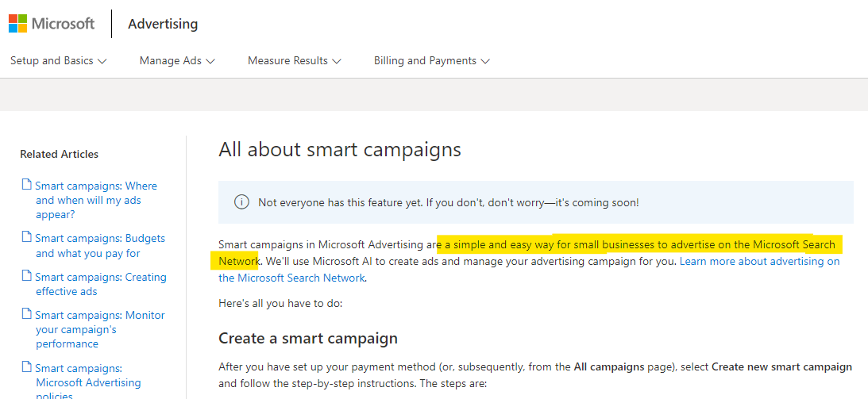Image resolution: width=868 pixels, height=399 pixels.
Task: Open 'Microsoft Advertising policies' article
Action: click(x=88, y=382)
